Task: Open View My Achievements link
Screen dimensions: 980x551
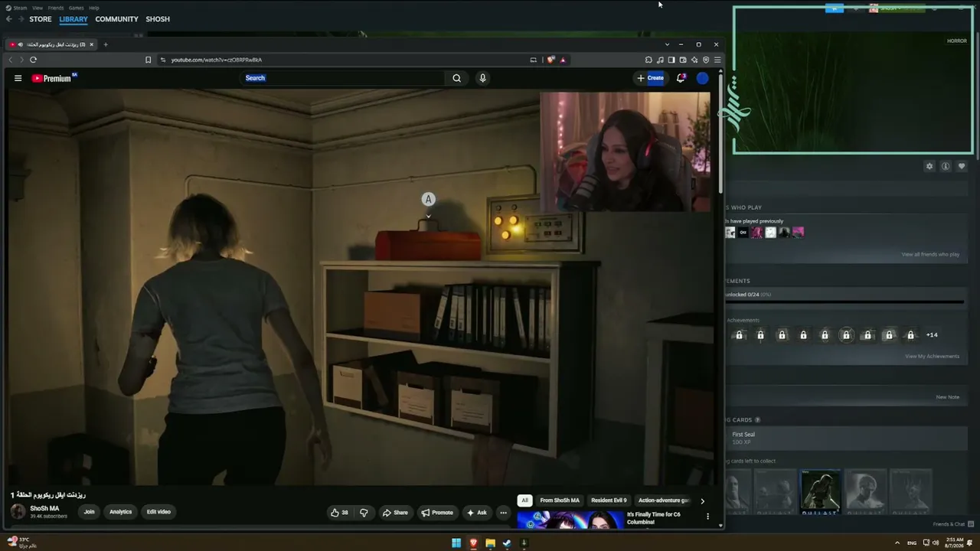Action: coord(932,356)
